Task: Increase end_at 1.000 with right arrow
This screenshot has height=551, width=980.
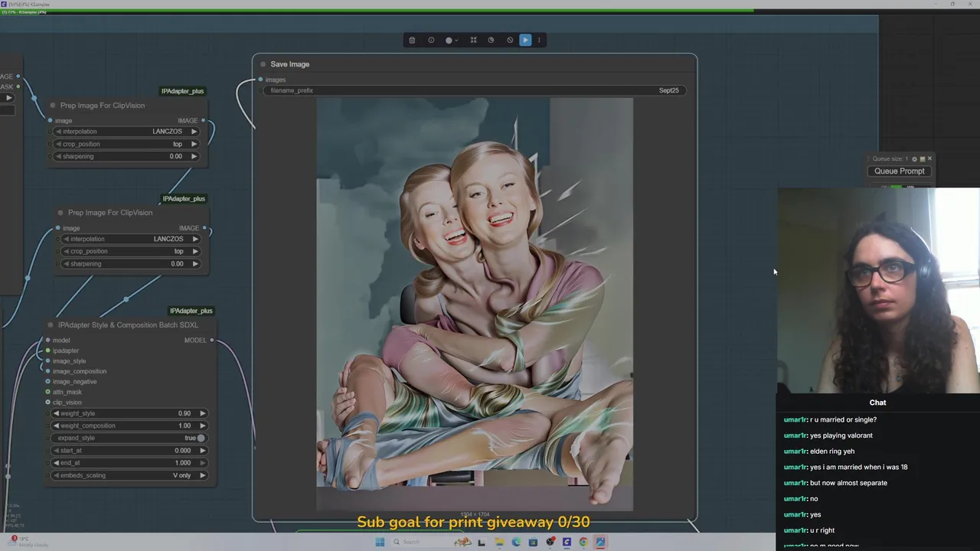Action: tap(202, 463)
